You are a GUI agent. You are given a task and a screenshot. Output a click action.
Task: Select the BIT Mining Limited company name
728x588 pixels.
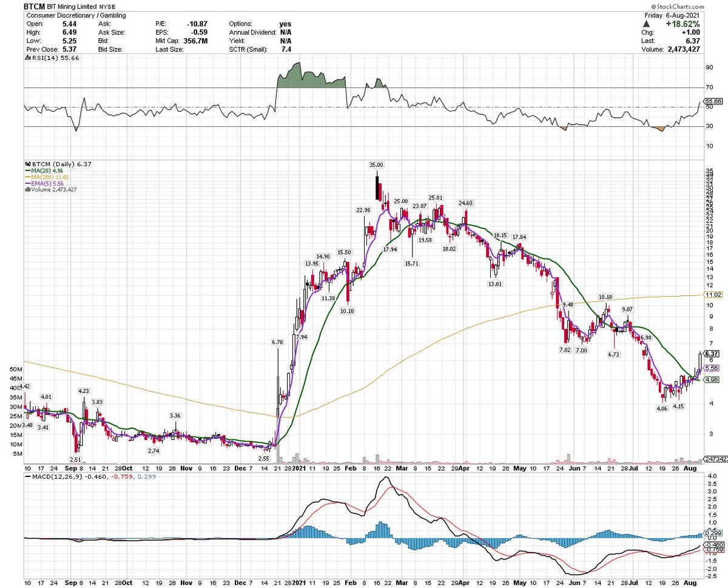(73, 5)
